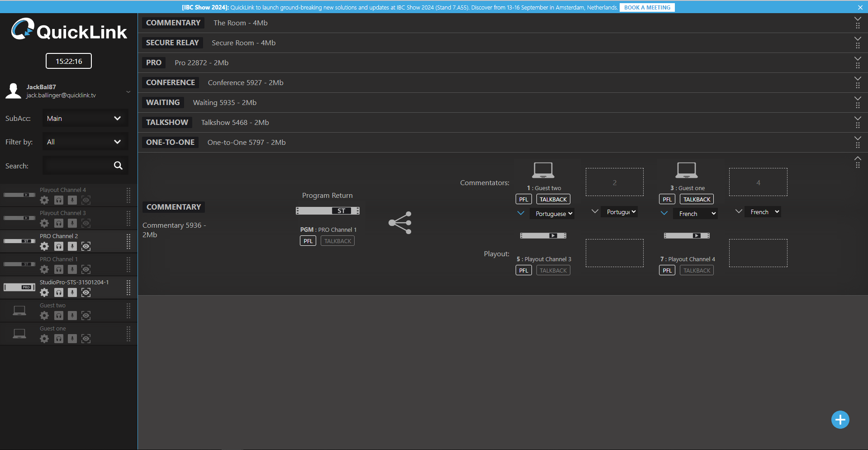The height and width of the screenshot is (450, 868).
Task: Click drag handle for PRO Channel 2 in sidebar
Action: [x=128, y=241]
